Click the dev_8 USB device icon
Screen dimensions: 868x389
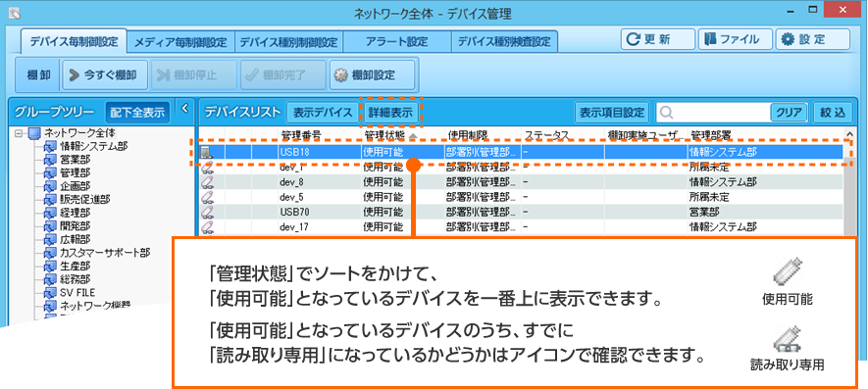coord(207,181)
